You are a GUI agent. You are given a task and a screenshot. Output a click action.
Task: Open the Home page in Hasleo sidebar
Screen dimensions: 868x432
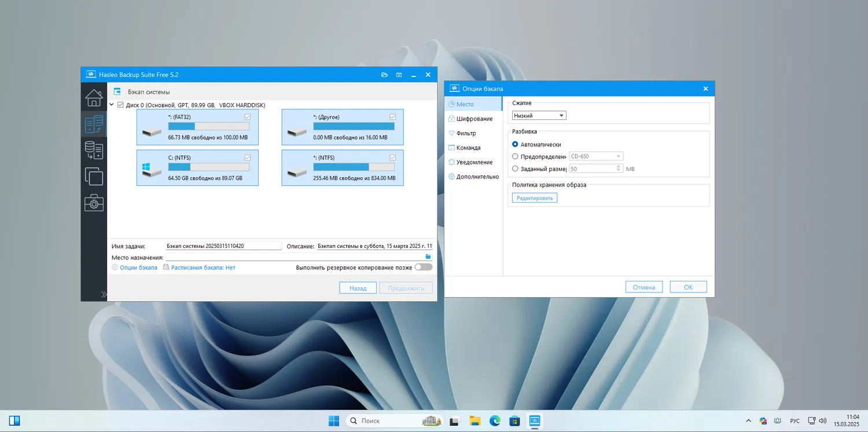pyautogui.click(x=94, y=97)
